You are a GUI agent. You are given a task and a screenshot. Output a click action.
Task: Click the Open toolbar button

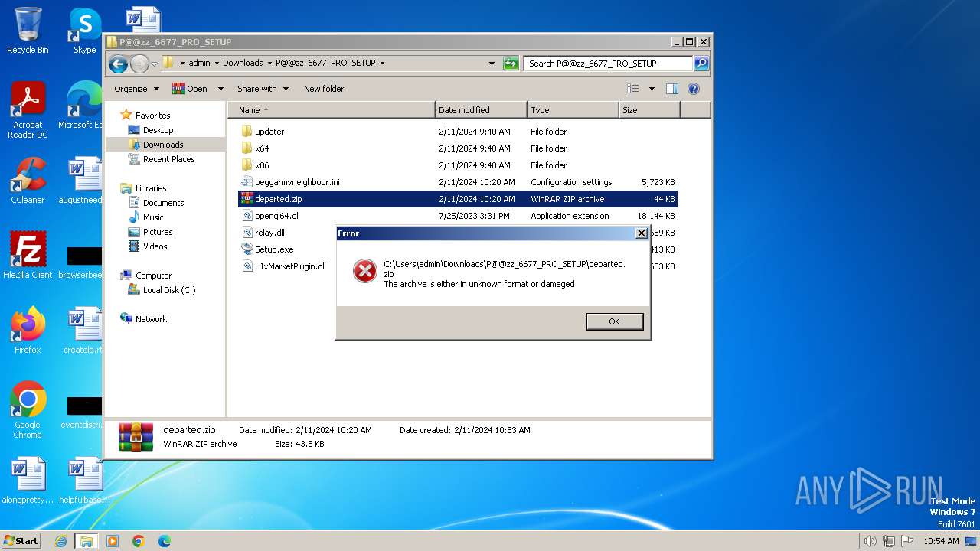click(x=190, y=89)
